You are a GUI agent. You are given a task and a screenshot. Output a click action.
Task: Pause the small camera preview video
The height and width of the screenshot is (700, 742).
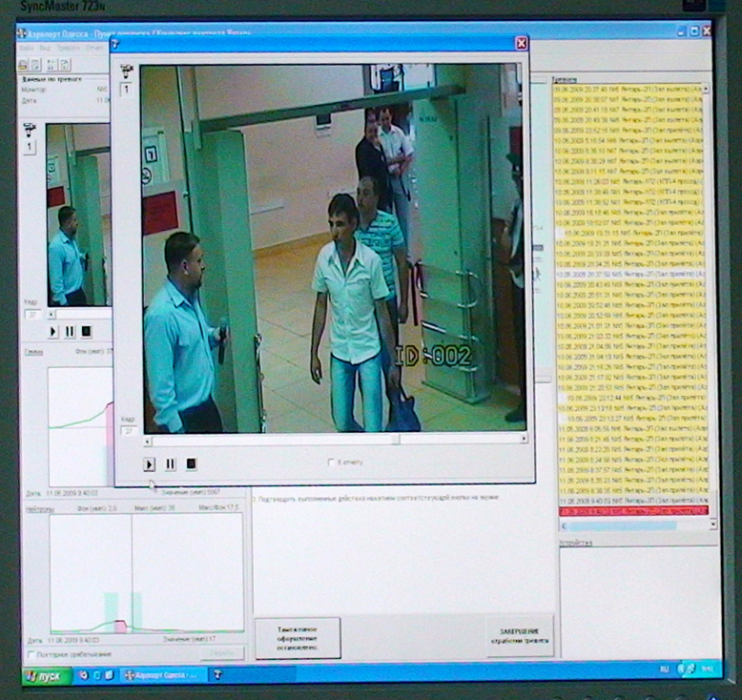click(x=70, y=331)
